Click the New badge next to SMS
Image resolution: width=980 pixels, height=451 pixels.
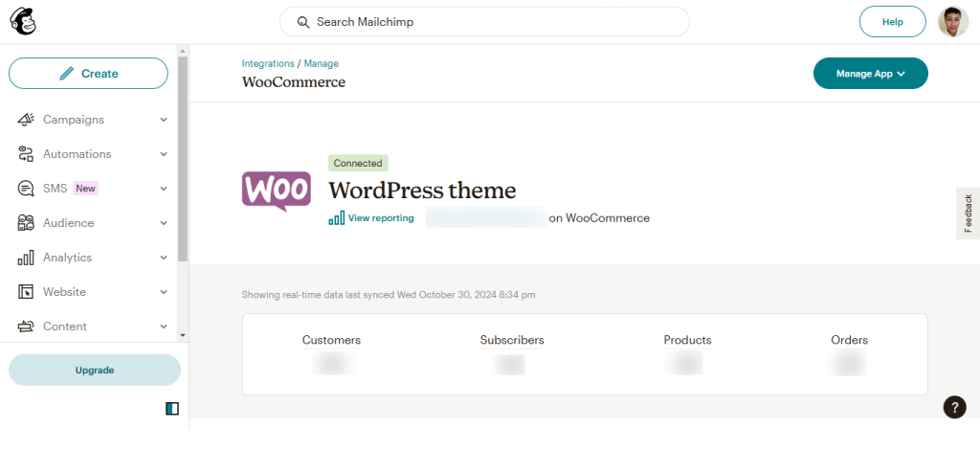tap(85, 189)
